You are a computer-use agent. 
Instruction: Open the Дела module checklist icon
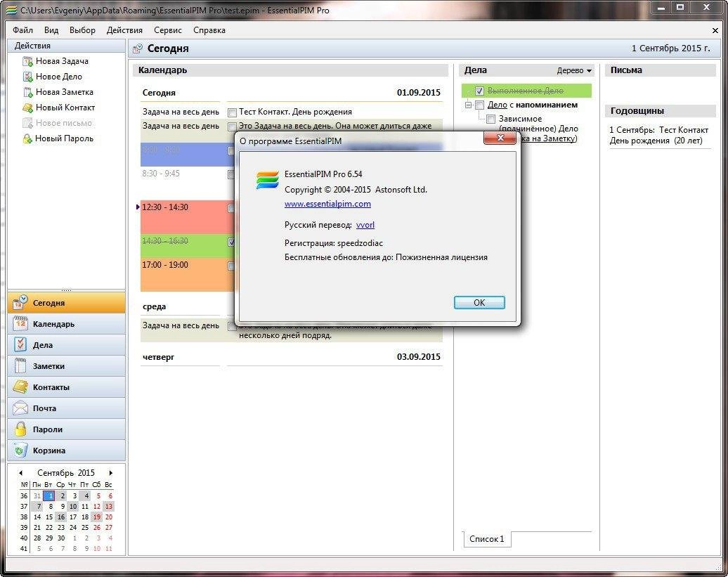click(x=20, y=344)
